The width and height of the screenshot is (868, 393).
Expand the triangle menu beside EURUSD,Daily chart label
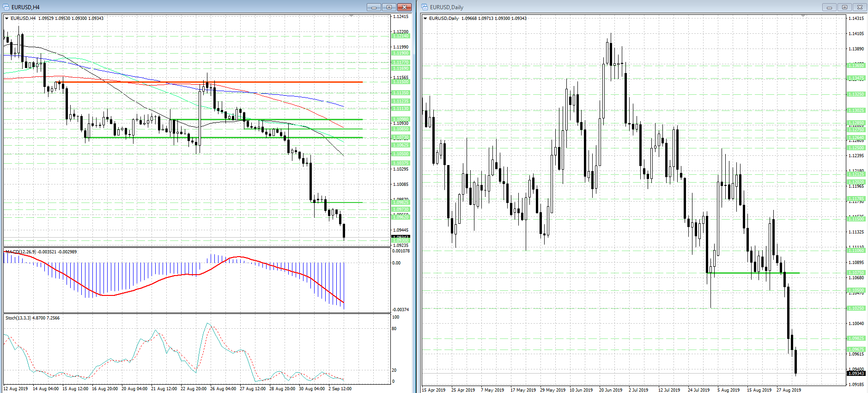click(x=425, y=18)
